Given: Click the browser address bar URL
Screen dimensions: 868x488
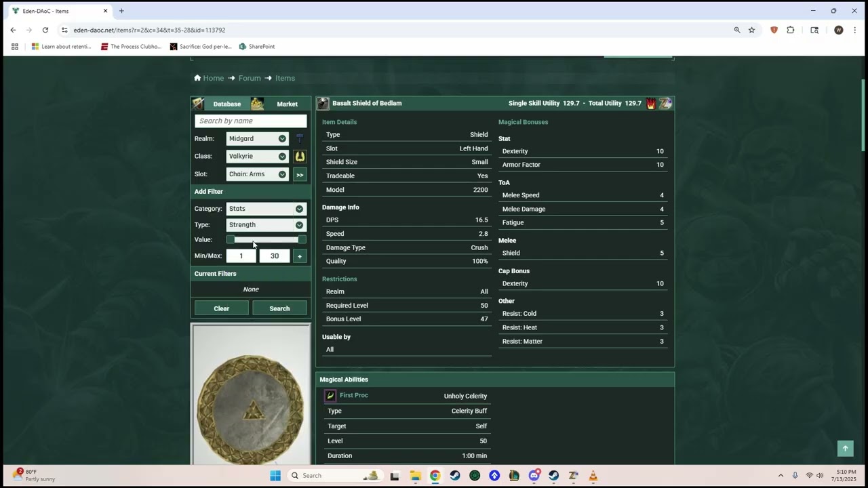Looking at the screenshot, I should [149, 30].
